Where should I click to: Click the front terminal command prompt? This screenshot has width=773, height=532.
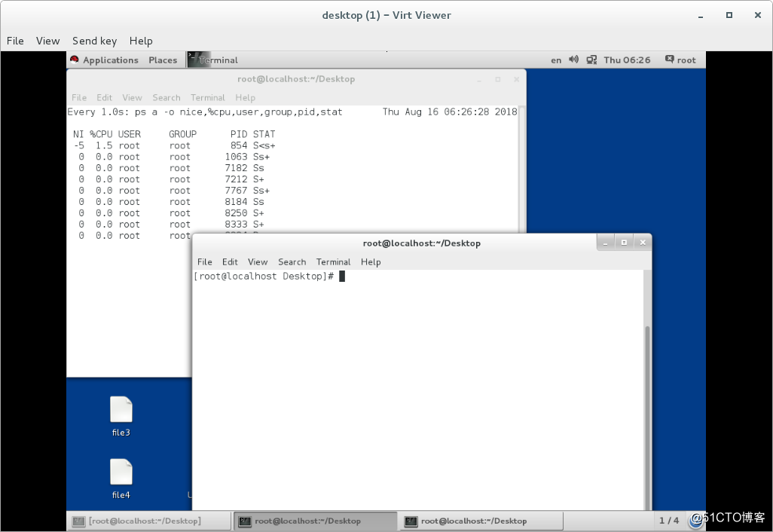point(264,276)
